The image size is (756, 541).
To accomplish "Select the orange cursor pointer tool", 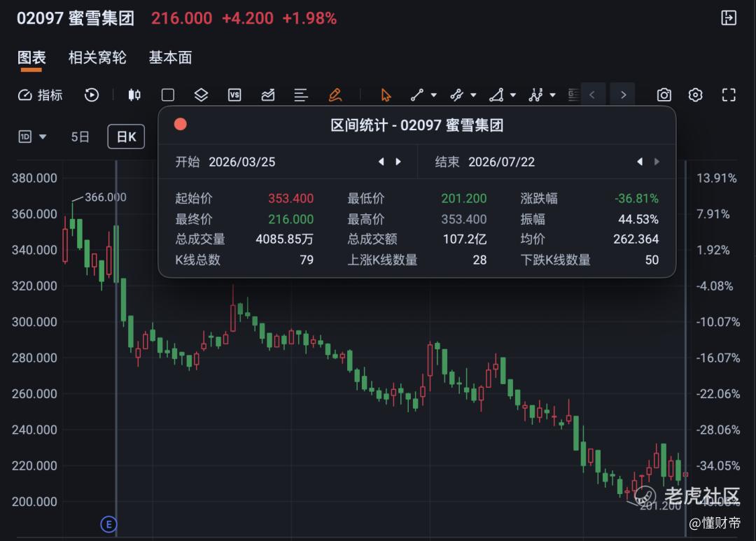I will [x=386, y=95].
